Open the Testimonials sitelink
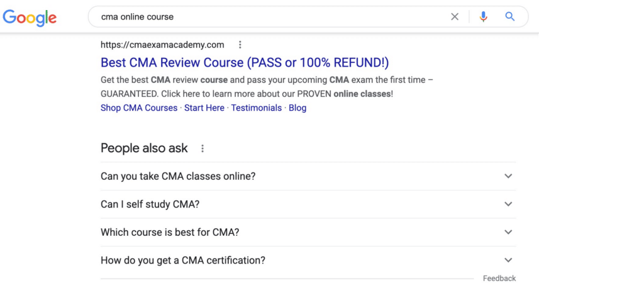The height and width of the screenshot is (295, 644). coord(257,108)
